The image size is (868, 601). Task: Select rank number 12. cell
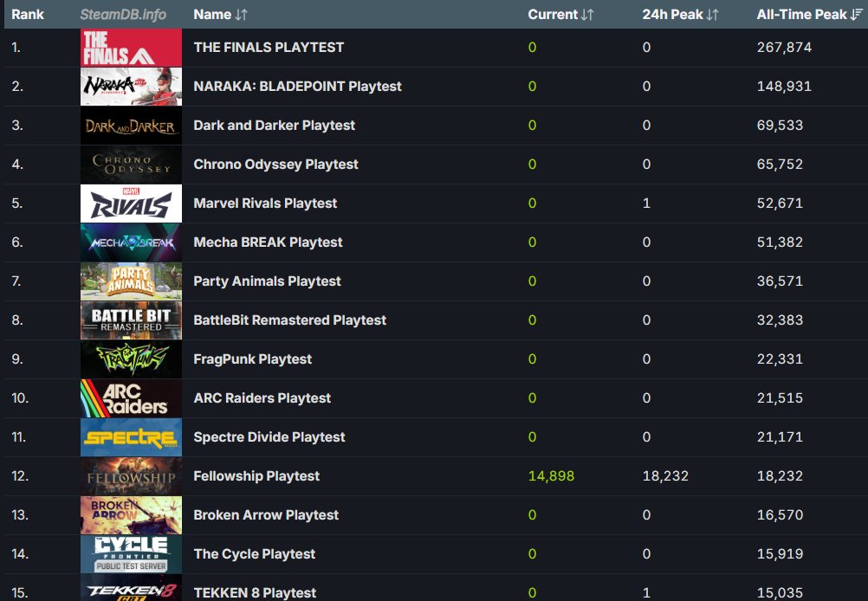click(x=19, y=476)
